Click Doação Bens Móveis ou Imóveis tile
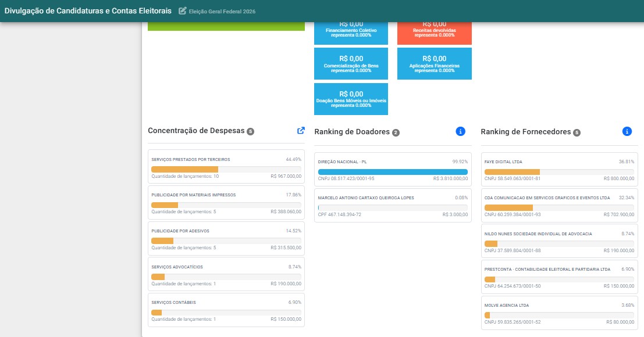Viewport: 644px width, 337px height. [351, 99]
